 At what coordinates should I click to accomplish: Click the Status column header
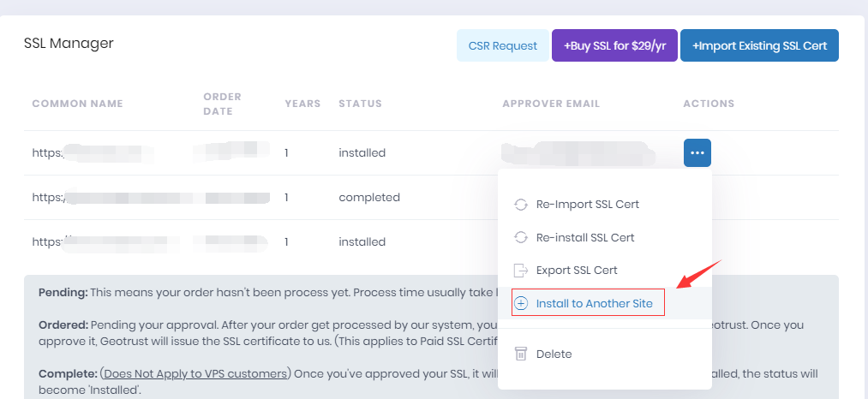361,104
